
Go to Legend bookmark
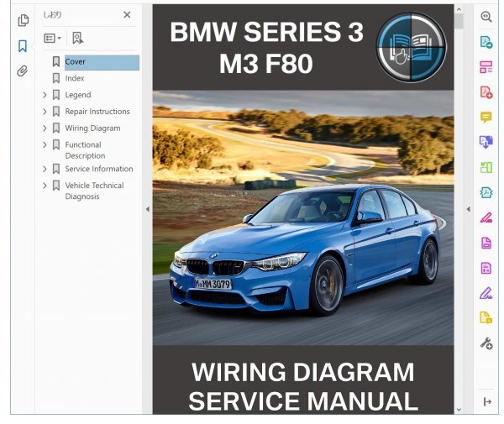78,95
